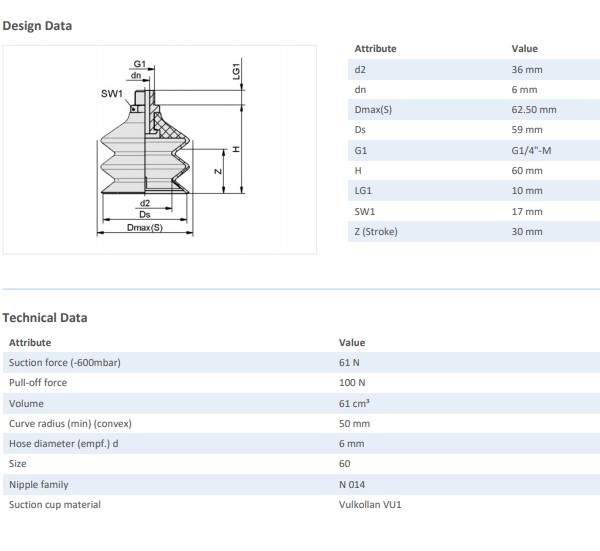Select the Z (Stroke) attribute row
Screen dimensions: 600x551
pyautogui.click(x=378, y=231)
